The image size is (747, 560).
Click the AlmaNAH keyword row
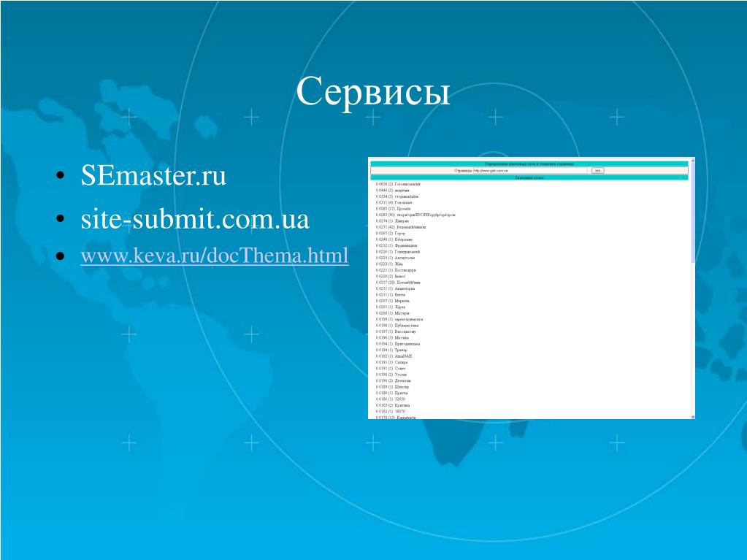394,356
